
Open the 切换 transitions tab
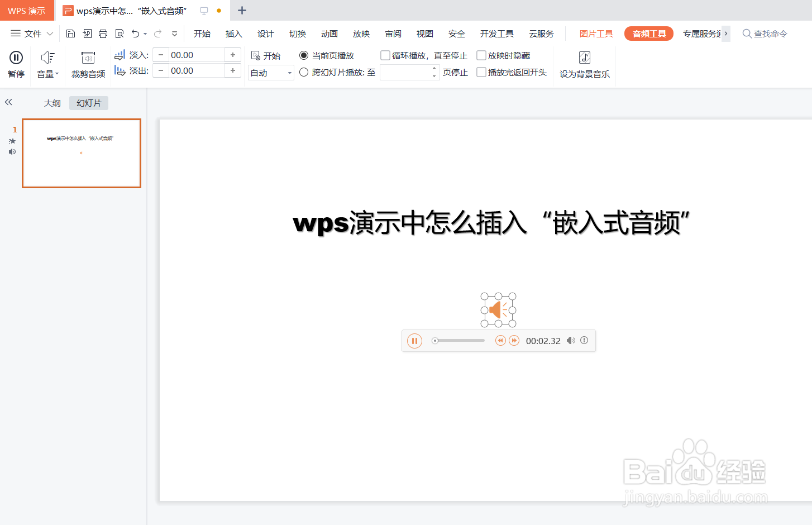tap(298, 34)
